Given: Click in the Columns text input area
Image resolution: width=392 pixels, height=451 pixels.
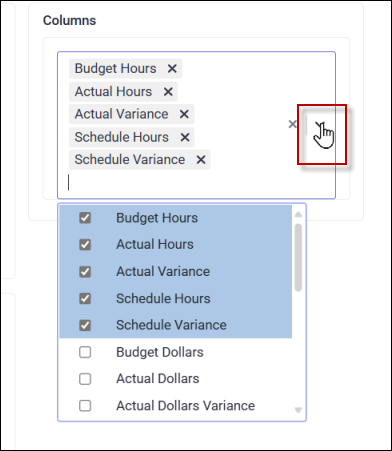Looking at the screenshot, I should click(x=177, y=183).
